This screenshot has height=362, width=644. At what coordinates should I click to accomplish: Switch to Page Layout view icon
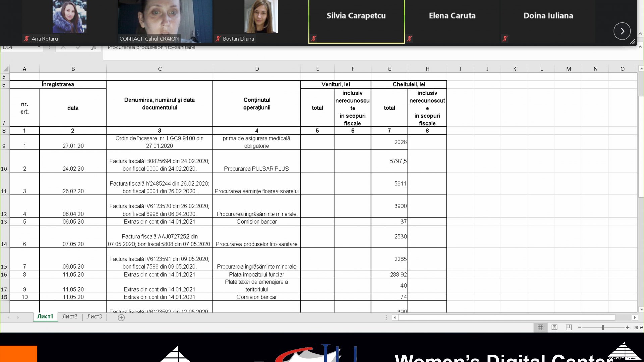point(554,327)
